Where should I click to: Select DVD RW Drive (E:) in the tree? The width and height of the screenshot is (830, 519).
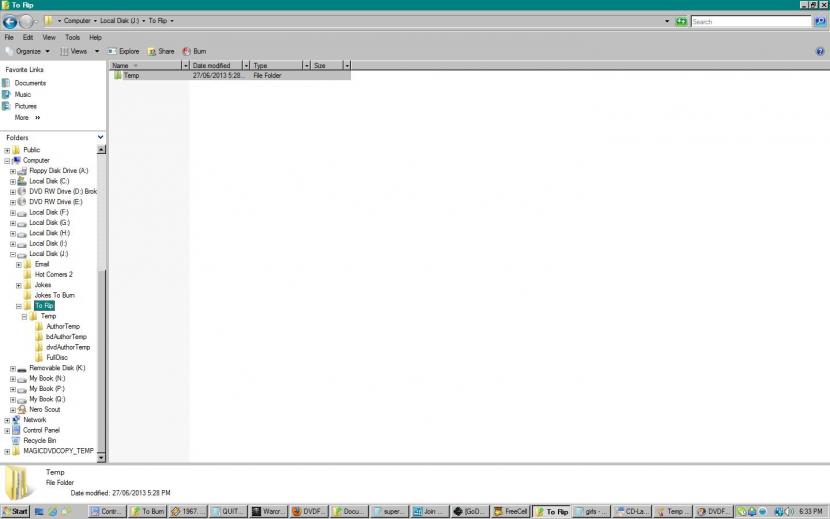tap(56, 202)
